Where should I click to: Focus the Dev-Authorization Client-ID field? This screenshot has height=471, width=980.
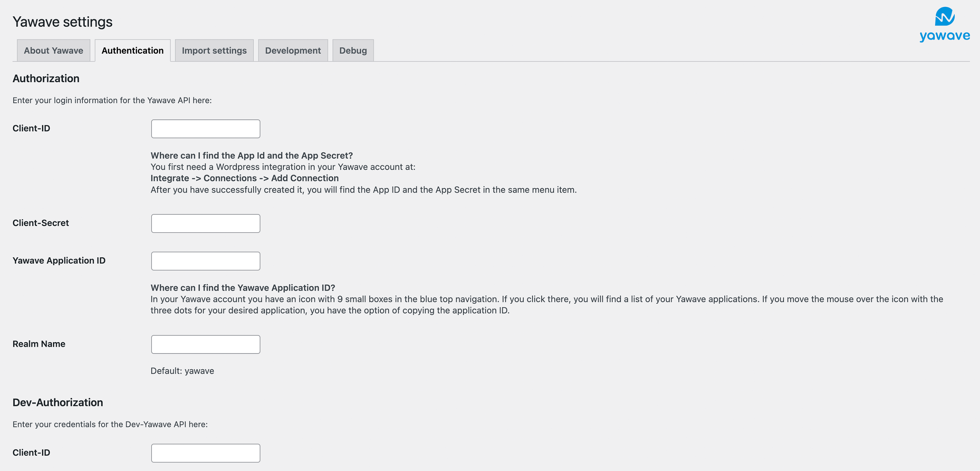click(206, 453)
